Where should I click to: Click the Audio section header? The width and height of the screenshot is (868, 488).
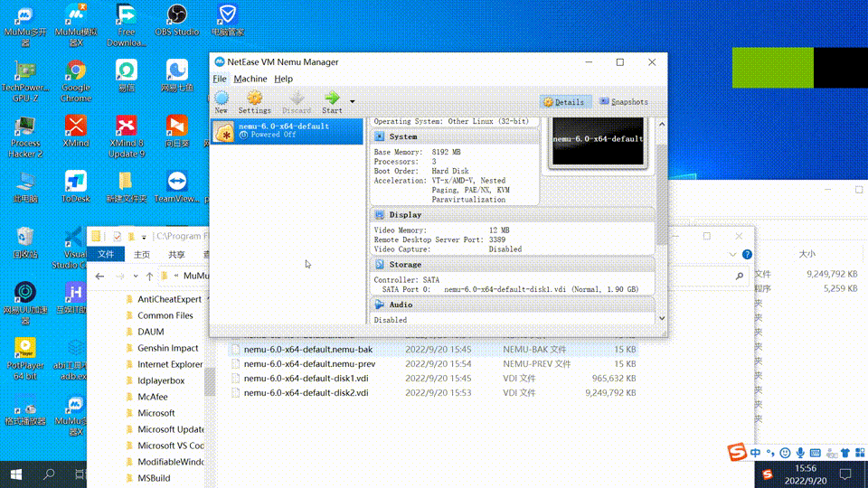512,305
